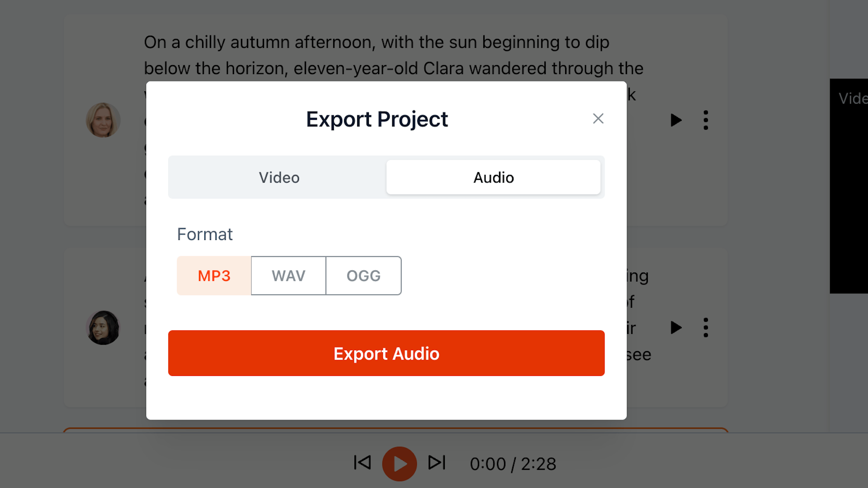Viewport: 868px width, 488px height.
Task: Play the first paragraph block
Action: coord(676,120)
